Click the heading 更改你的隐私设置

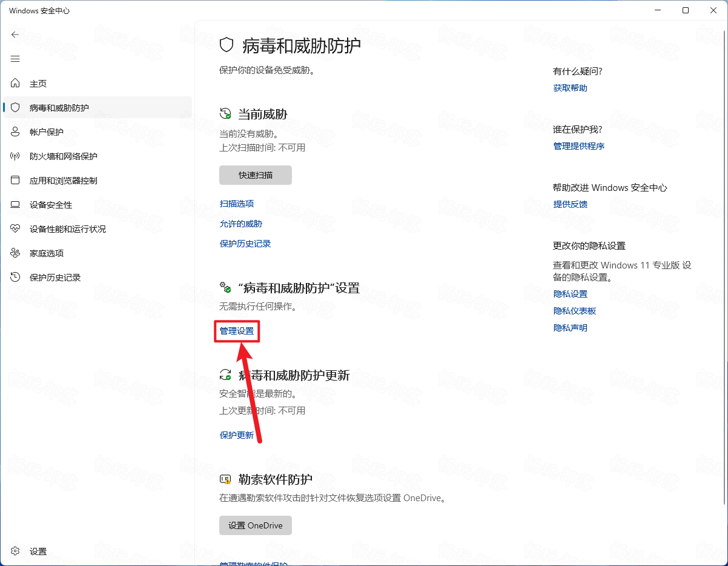pos(589,245)
